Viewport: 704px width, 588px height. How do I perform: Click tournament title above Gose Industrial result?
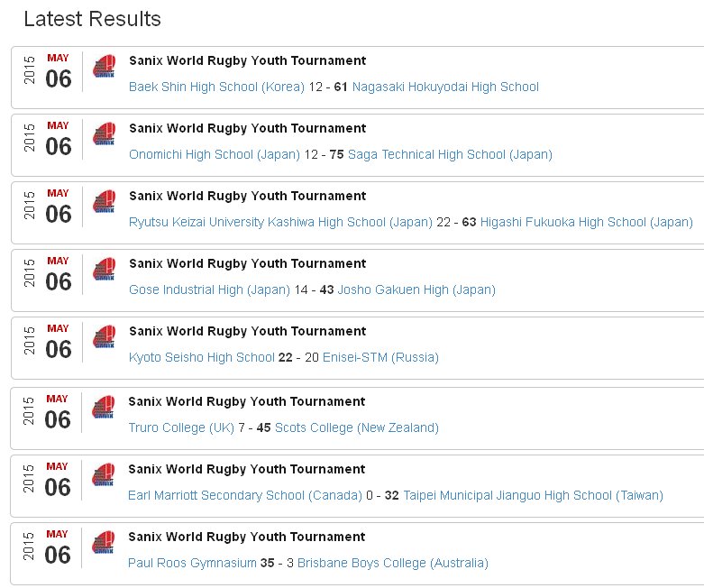[x=247, y=264]
